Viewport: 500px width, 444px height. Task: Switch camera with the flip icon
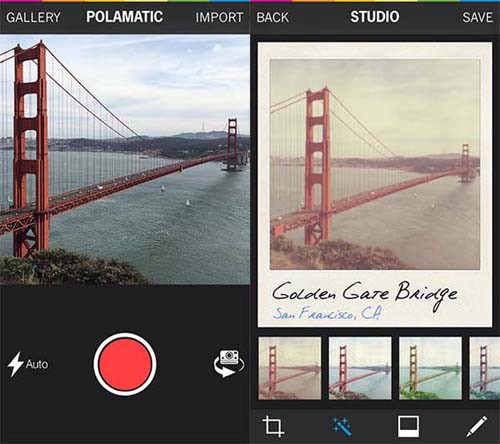tap(229, 363)
